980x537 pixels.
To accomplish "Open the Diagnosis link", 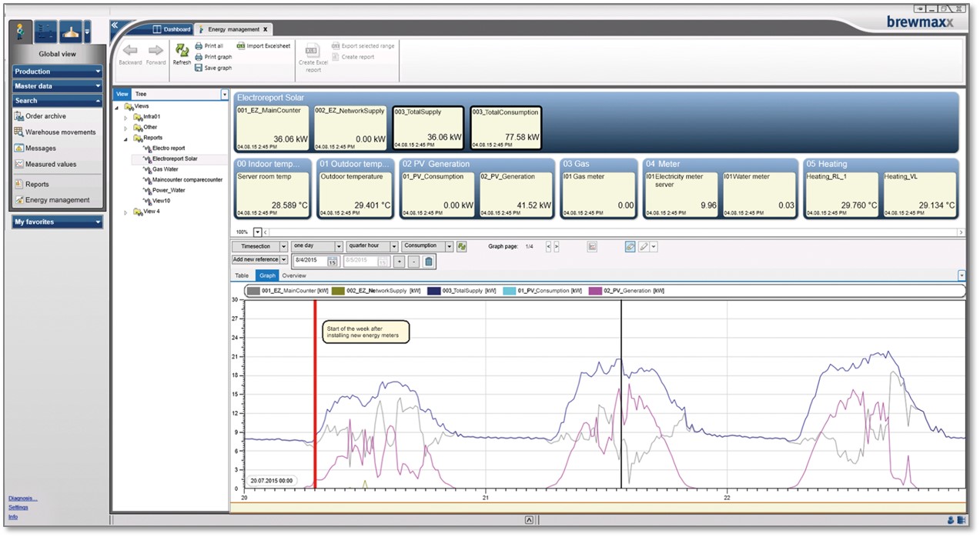I will point(22,499).
